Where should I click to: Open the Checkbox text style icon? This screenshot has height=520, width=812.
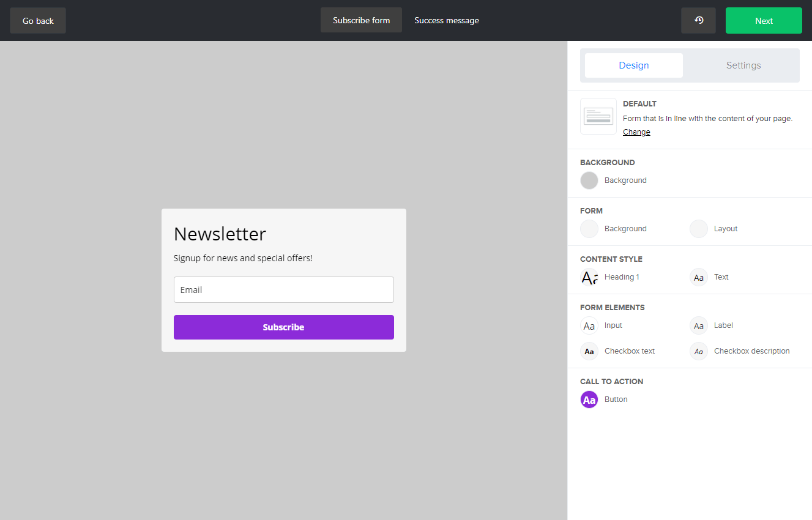[x=589, y=351]
